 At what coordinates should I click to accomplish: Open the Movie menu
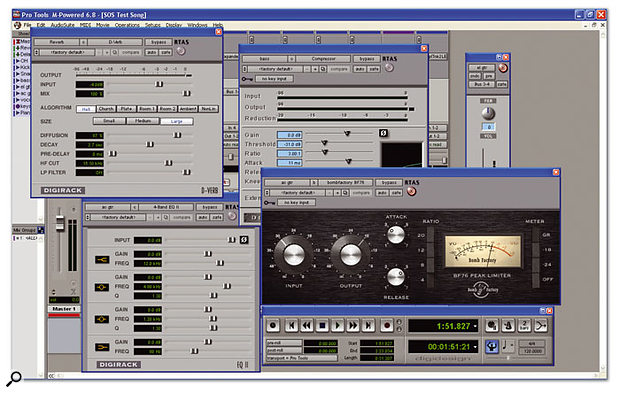click(103, 25)
